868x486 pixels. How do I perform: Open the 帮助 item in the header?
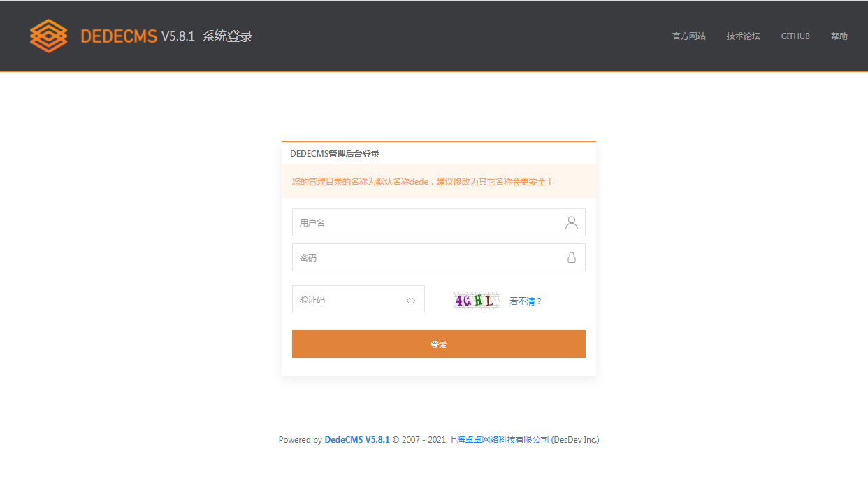[x=839, y=36]
